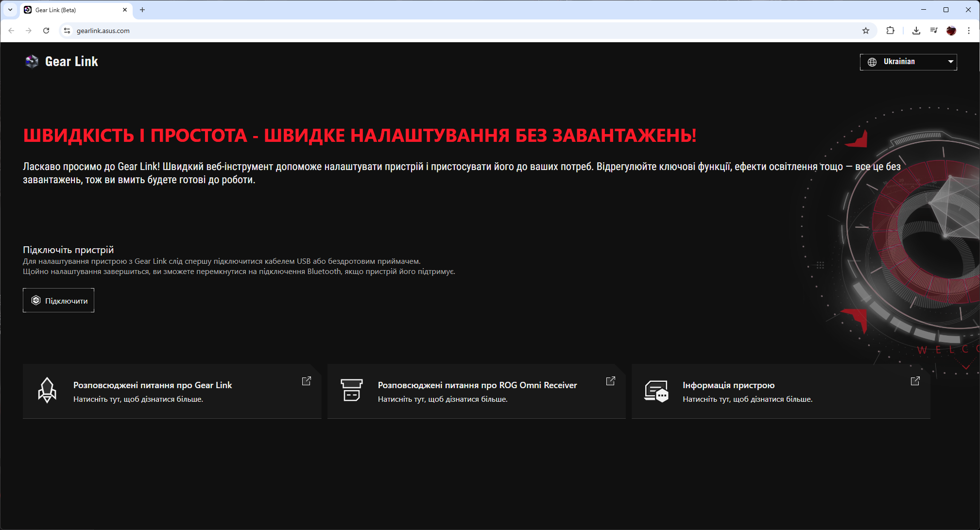
Task: Open browser extensions puzzle icon
Action: (x=890, y=31)
